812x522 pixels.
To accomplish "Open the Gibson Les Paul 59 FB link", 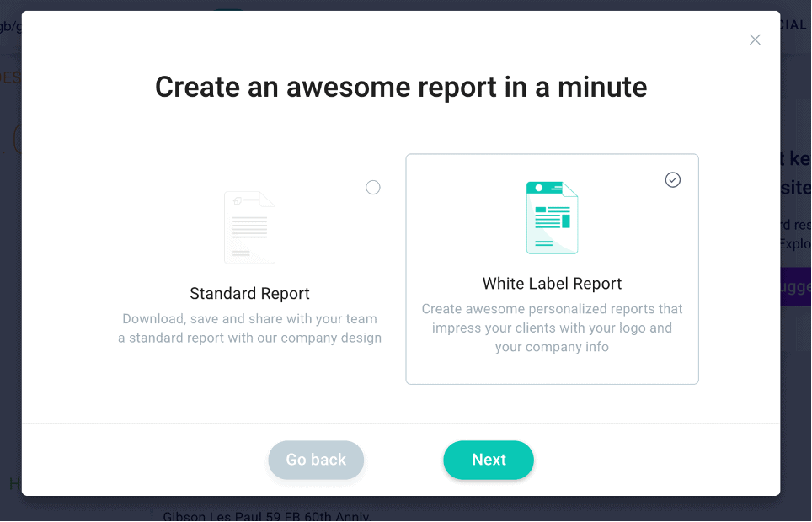I will click(x=266, y=515).
